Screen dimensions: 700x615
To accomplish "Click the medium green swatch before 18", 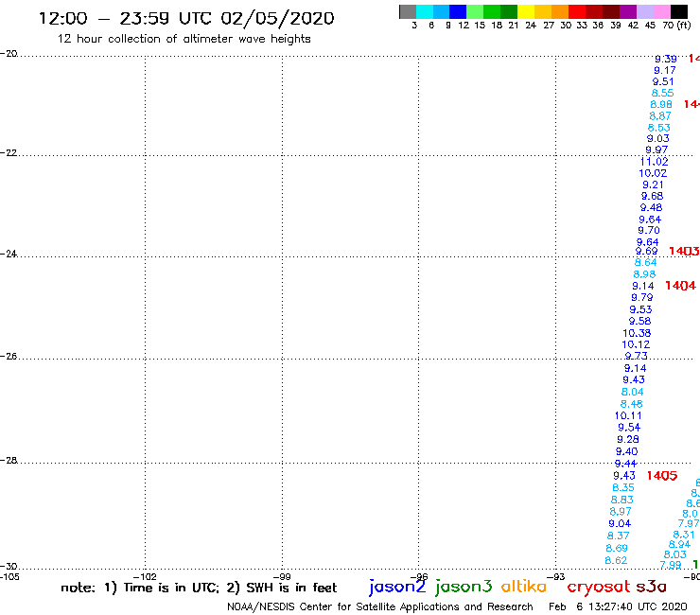I will (492, 12).
